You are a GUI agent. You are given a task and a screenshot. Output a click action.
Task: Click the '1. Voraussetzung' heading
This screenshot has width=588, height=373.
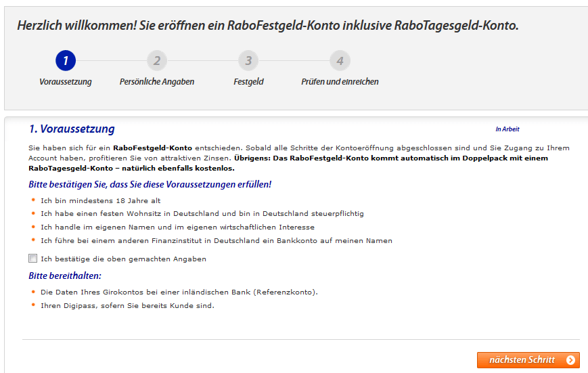[72, 129]
